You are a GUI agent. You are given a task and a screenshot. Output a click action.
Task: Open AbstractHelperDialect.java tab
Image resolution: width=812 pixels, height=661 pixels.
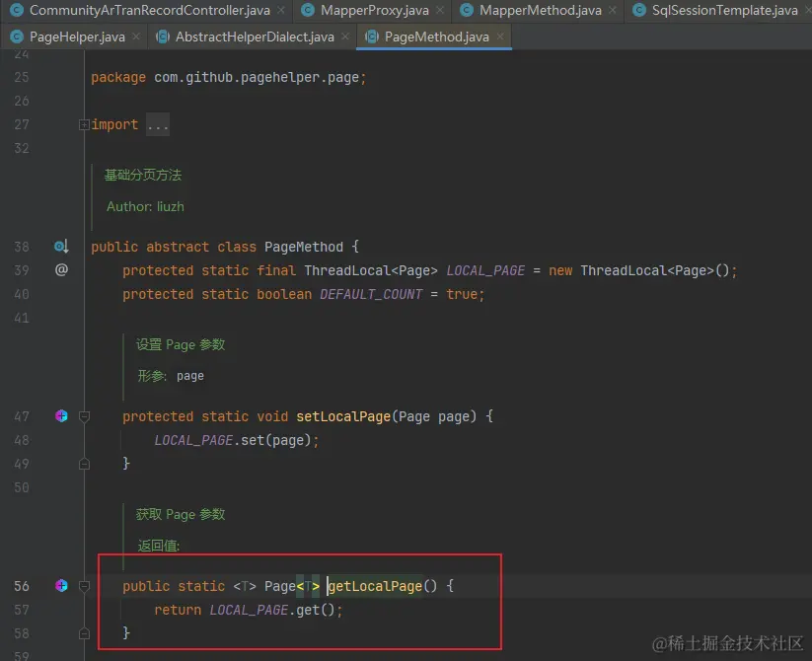(255, 37)
